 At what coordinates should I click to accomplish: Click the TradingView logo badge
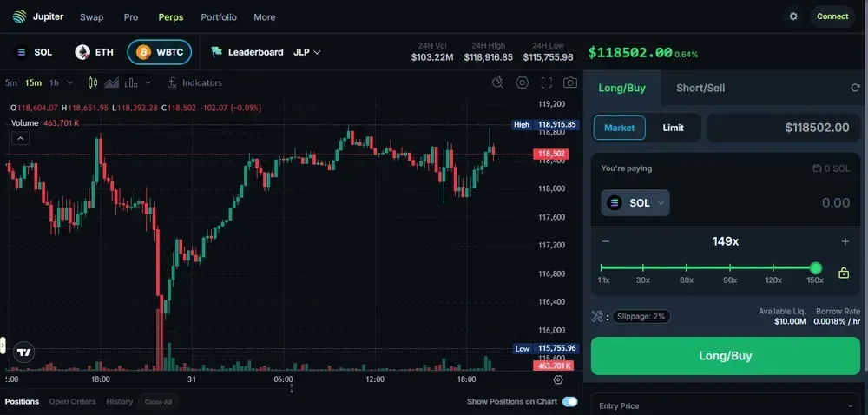coord(23,352)
